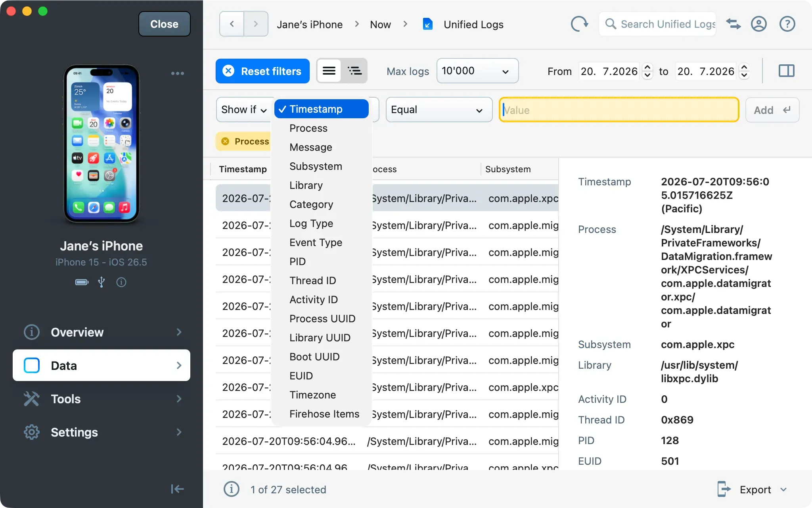
Task: Click the From date field
Action: click(609, 71)
